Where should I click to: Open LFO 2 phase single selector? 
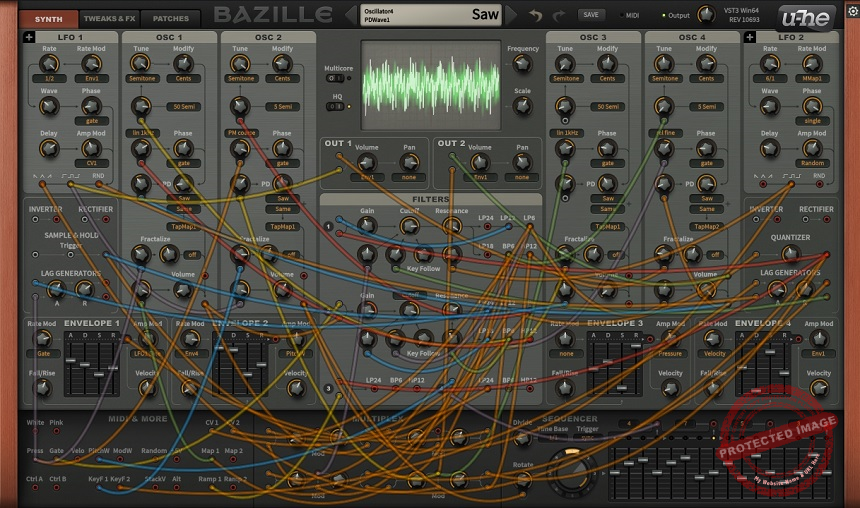tap(812, 121)
